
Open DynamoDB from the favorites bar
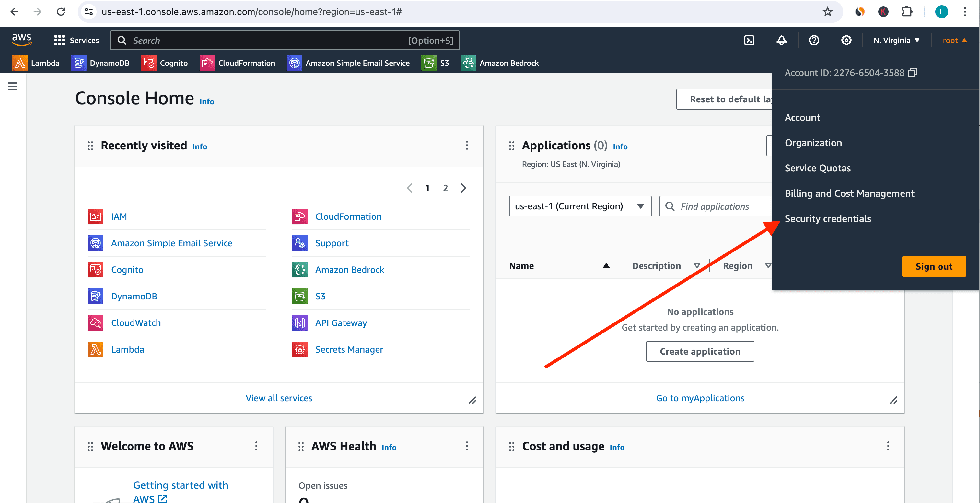[x=100, y=63]
